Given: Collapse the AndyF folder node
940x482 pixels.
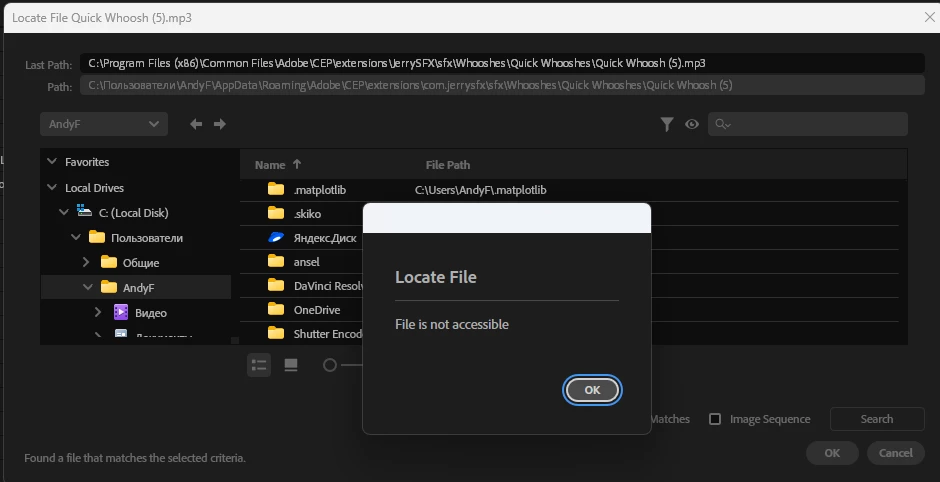Looking at the screenshot, I should coord(88,287).
